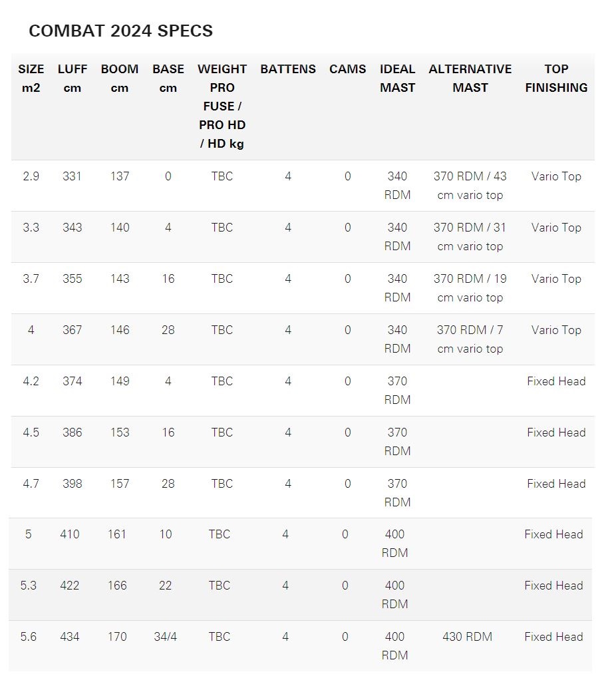Click the 430 RDM alternative mast cell
The width and height of the screenshot is (608, 700).
pos(468,637)
